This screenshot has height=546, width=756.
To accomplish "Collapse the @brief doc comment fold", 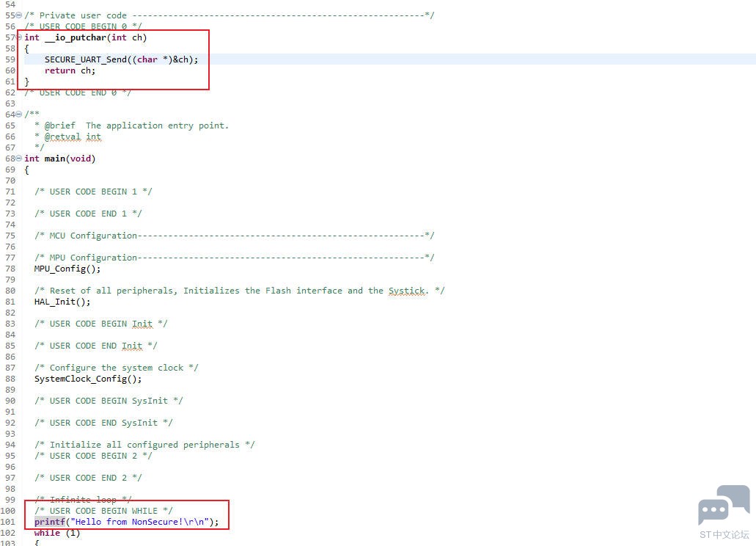I will click(x=19, y=114).
